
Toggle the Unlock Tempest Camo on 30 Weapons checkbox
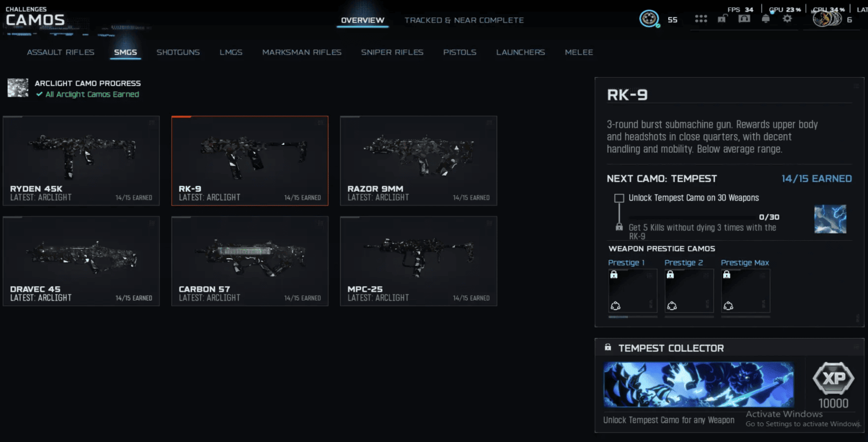(x=619, y=198)
